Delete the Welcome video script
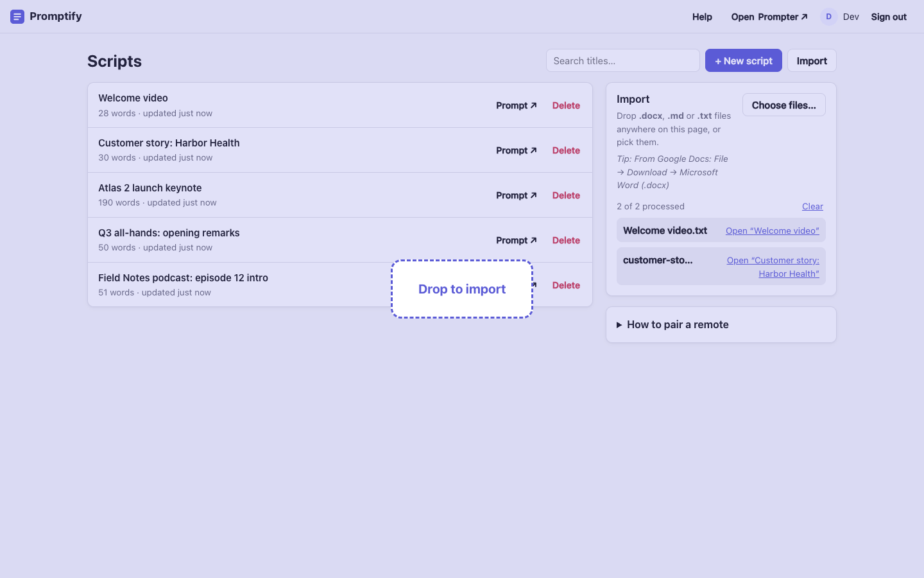The image size is (924, 578). [566, 105]
